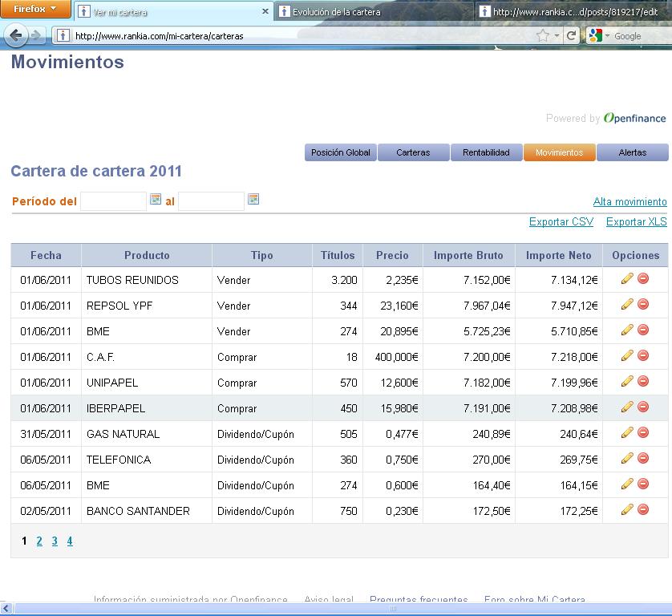The height and width of the screenshot is (616, 672).
Task: Edit the BME Vender movement
Action: click(x=627, y=330)
